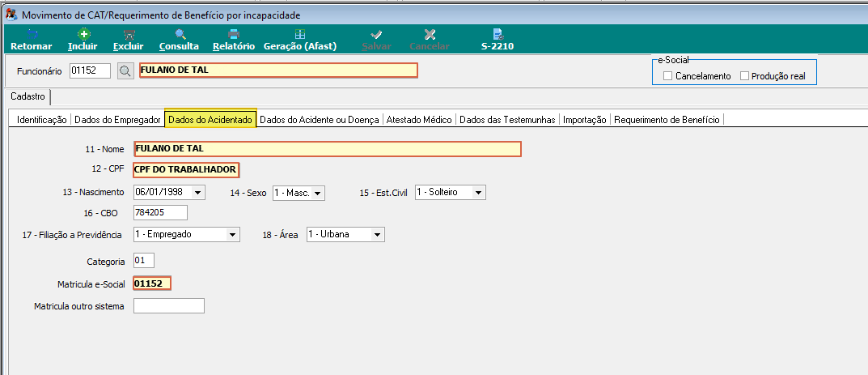Click the S-2210 document icon

click(498, 34)
